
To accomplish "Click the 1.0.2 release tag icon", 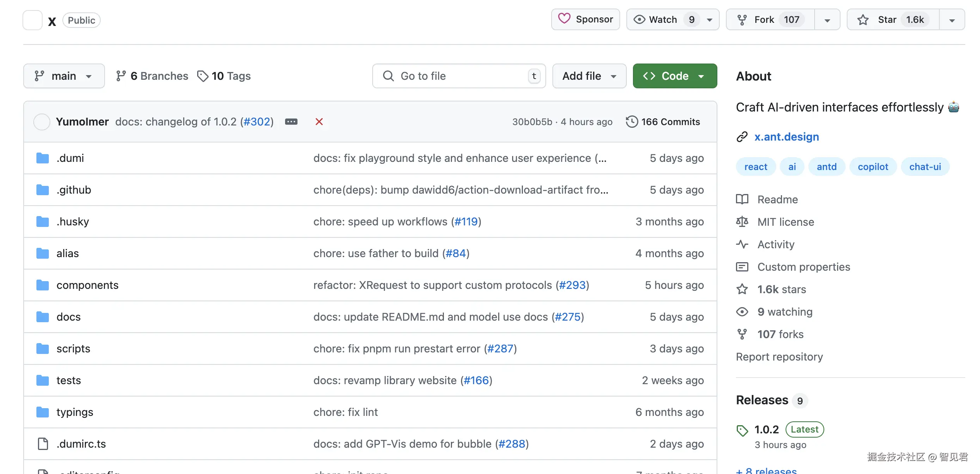I will pos(742,430).
